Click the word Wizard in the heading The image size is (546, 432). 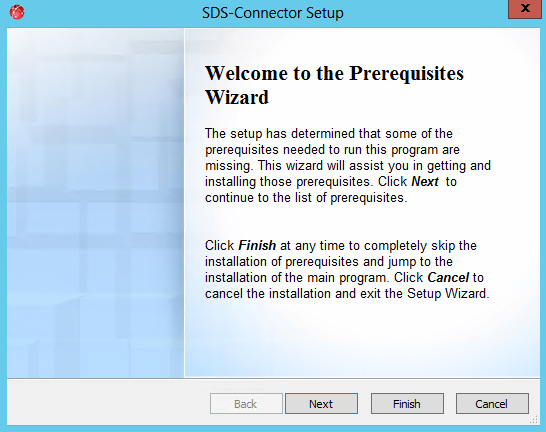point(237,97)
